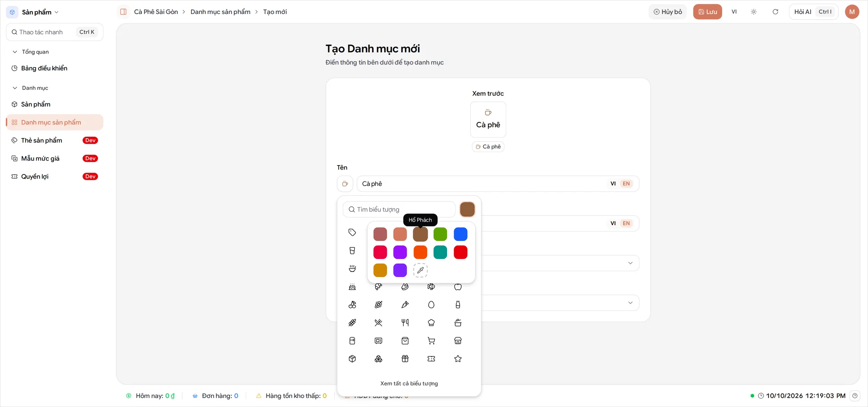Toggle the light/dark theme sun icon
Viewport: 868px width, 407px height.
click(x=754, y=12)
